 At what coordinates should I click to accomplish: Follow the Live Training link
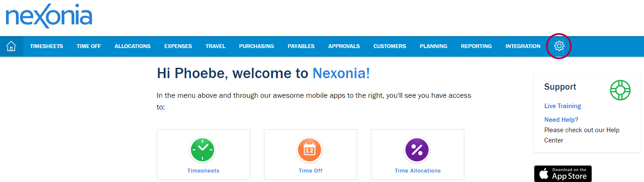[562, 106]
